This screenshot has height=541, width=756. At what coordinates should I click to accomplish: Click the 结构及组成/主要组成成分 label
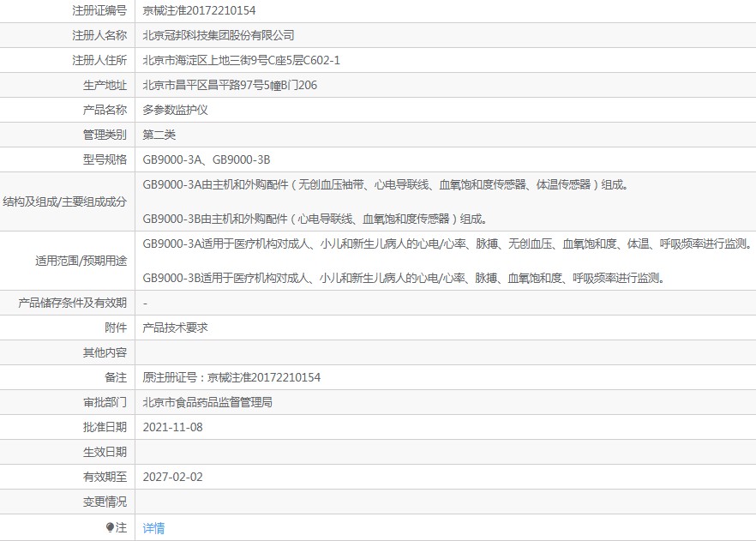64,201
